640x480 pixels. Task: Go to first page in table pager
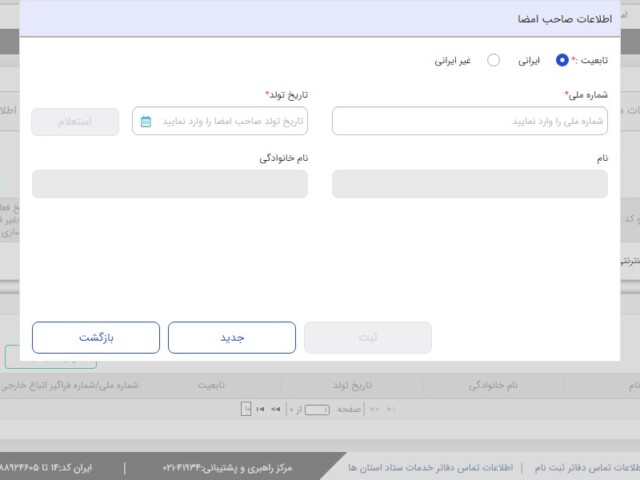(391, 409)
